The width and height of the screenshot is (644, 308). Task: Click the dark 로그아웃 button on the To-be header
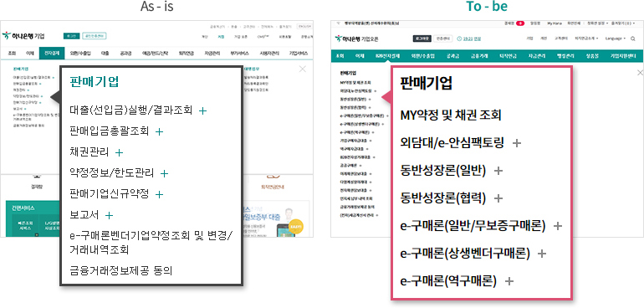tap(422, 38)
